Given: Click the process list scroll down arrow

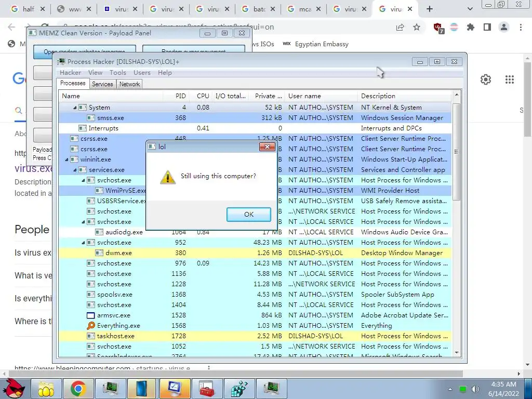Looking at the screenshot, I should point(456,353).
